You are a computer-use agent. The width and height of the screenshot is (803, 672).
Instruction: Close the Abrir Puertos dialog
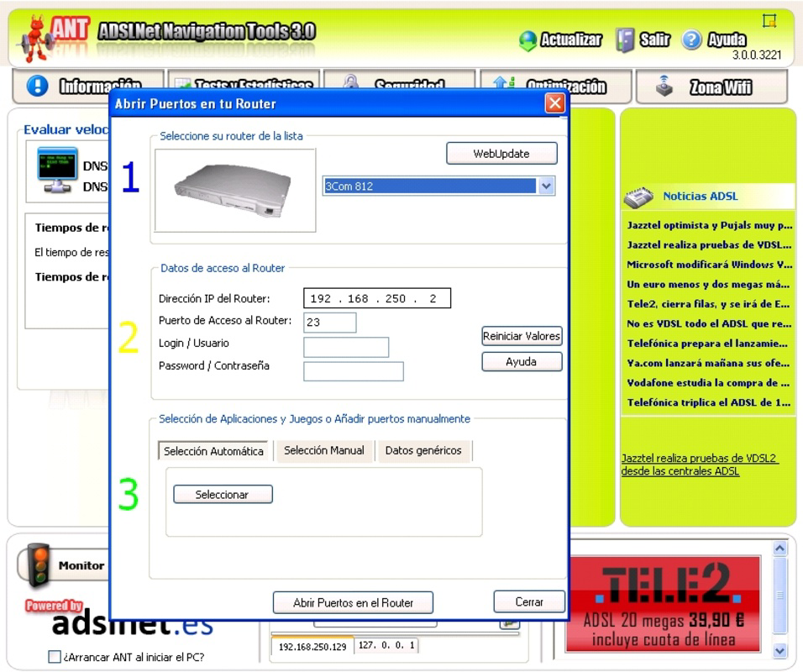(x=554, y=103)
